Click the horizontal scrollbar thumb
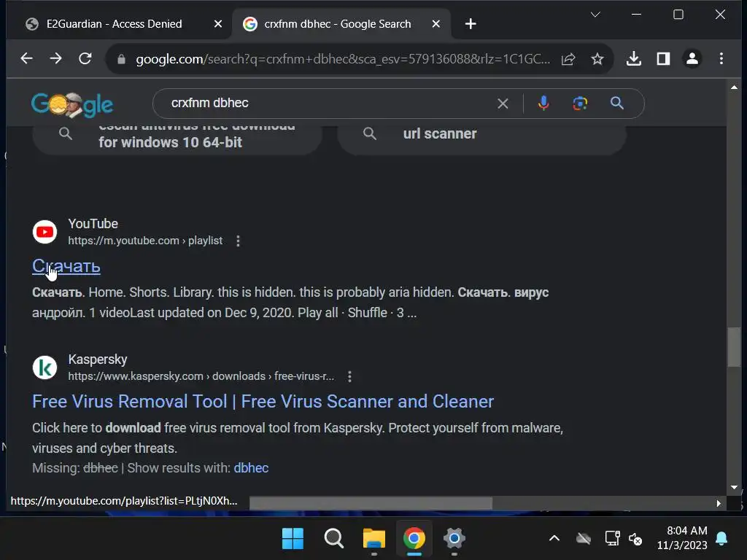Screen dimensions: 747x560 pos(371,503)
